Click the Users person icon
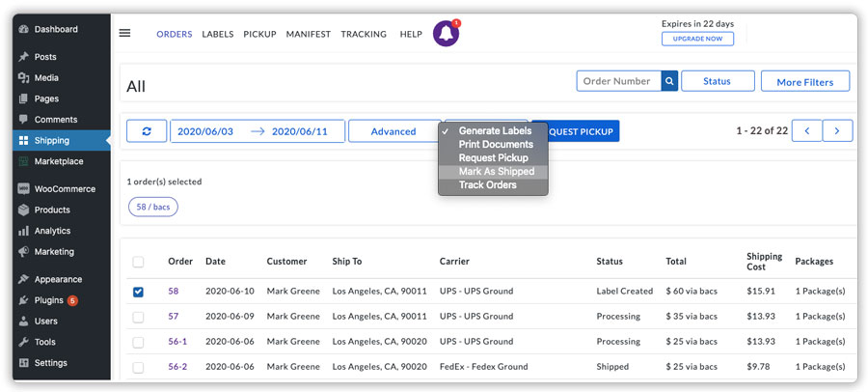The image size is (868, 392). (x=23, y=321)
